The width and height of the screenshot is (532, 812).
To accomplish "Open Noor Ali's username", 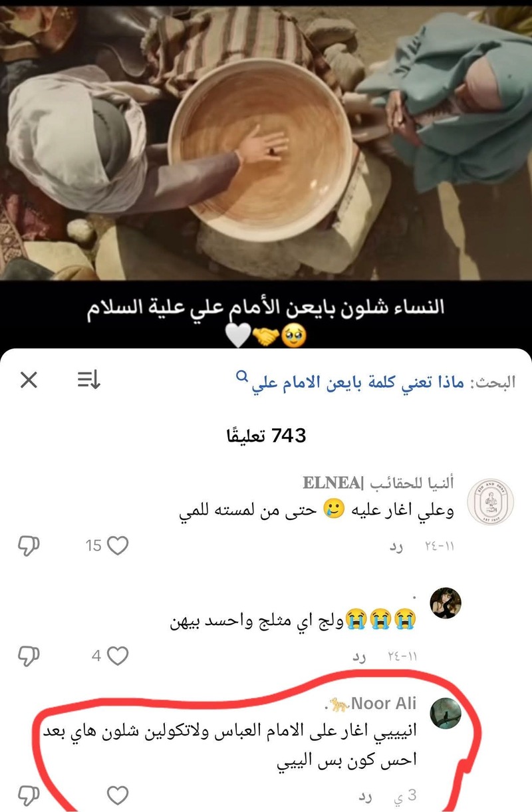I will coord(373,704).
